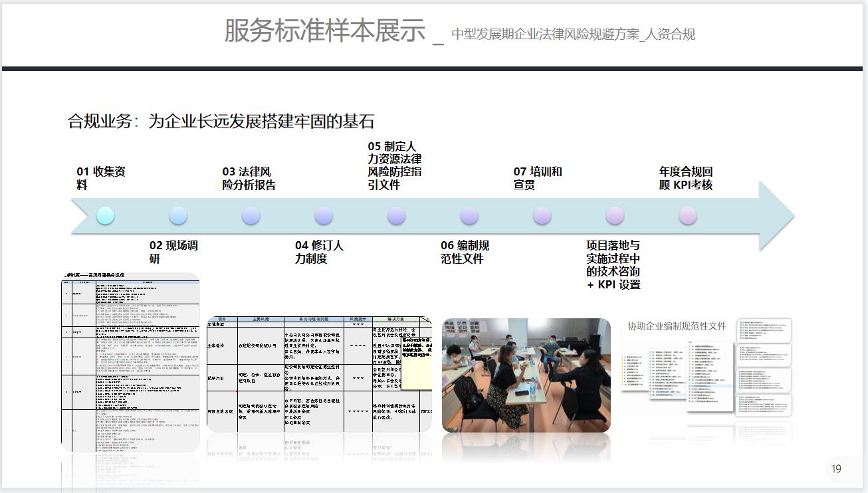Open the training session photo
Viewport: 868px width, 493px height.
coord(526,375)
